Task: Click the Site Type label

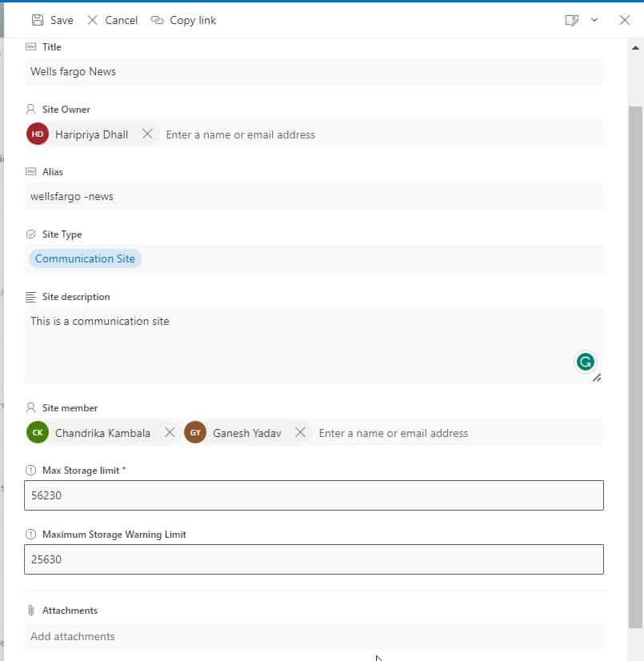Action: point(62,234)
